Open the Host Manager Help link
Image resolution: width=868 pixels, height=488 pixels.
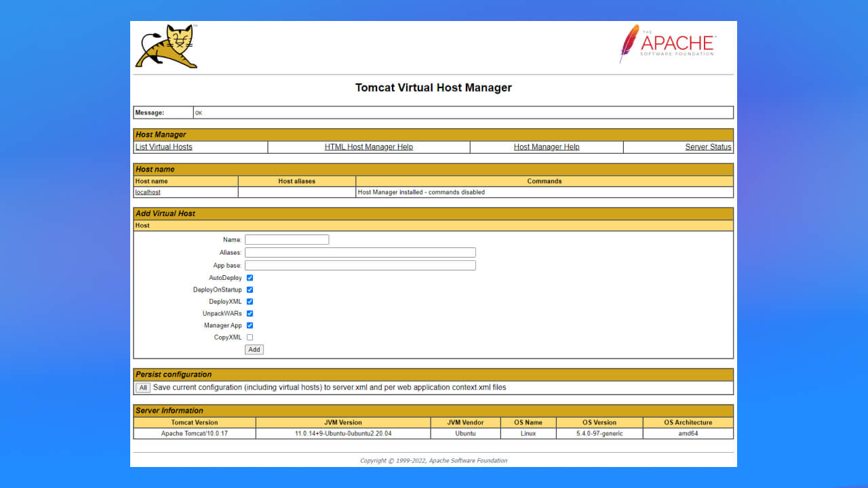(547, 147)
